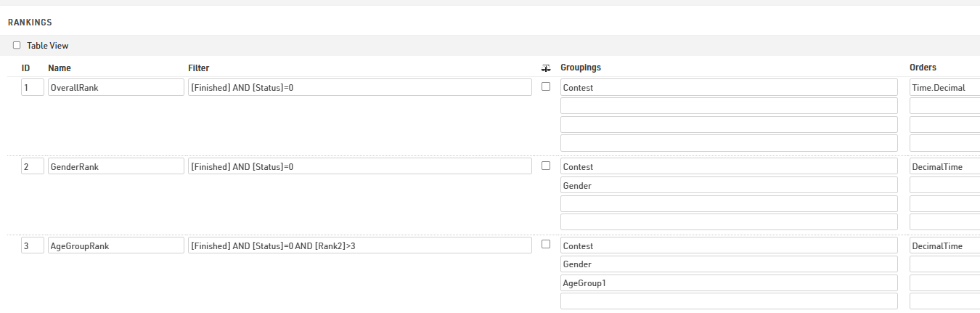Click the Gender grouping field under GenderRank

(729, 185)
